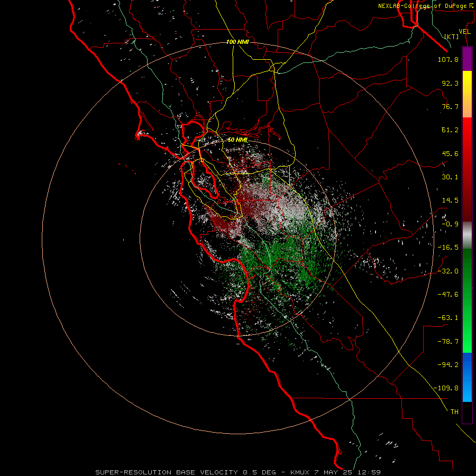
Task: Click the -32.0 legend value
Action: (448, 271)
